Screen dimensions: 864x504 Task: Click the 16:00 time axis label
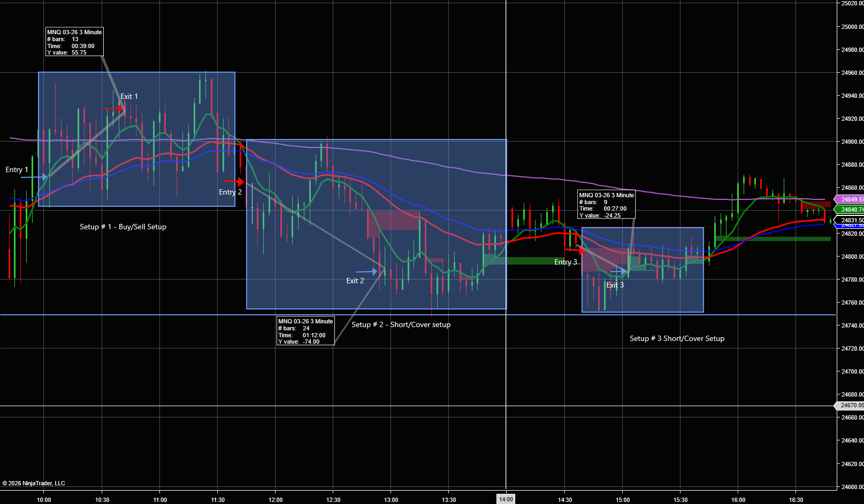tap(738, 500)
